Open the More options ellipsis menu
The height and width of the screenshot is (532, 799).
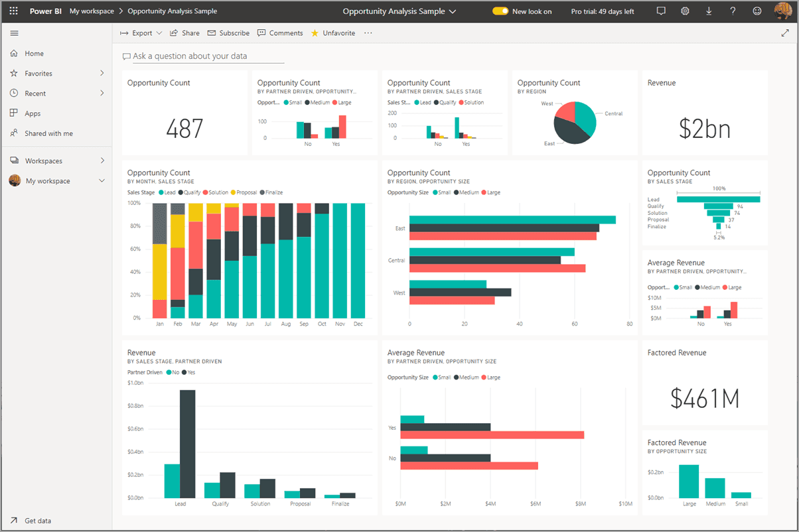368,33
